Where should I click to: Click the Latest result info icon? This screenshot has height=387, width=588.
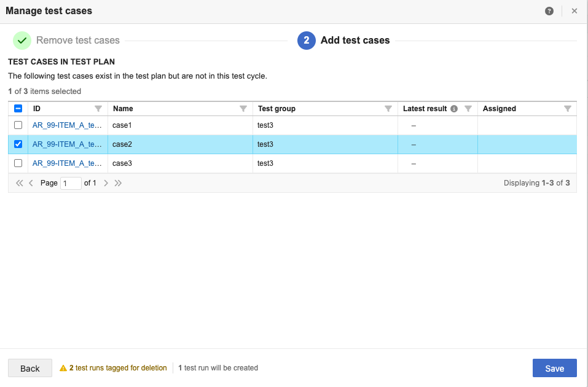click(x=454, y=109)
